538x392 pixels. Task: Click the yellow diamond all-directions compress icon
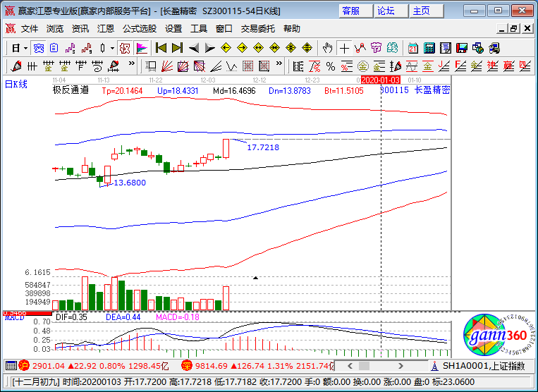pos(291,48)
